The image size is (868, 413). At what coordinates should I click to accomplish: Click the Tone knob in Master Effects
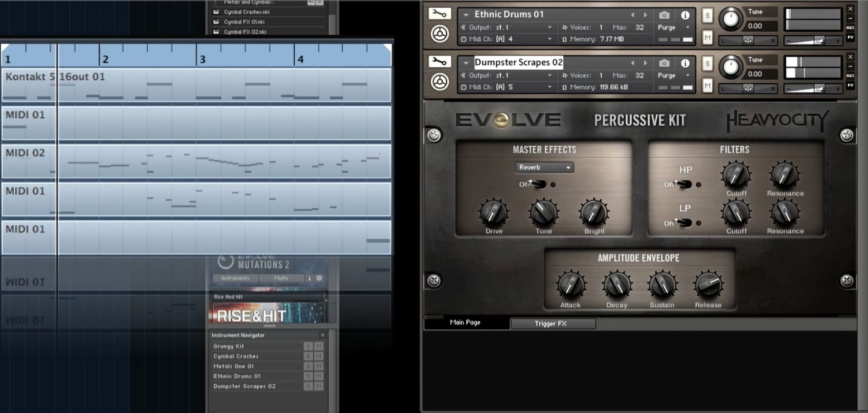[544, 212]
